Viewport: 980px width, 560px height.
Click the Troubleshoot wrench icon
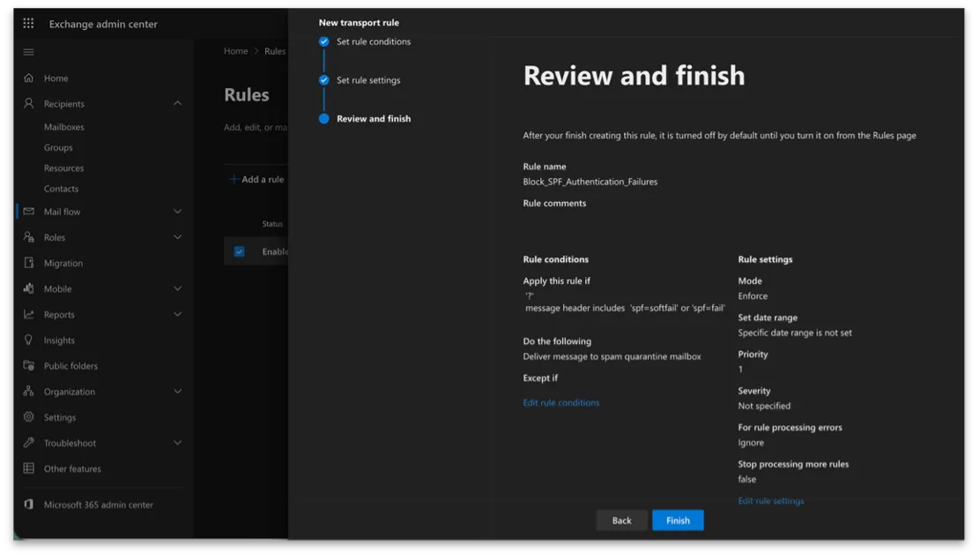[x=29, y=443]
